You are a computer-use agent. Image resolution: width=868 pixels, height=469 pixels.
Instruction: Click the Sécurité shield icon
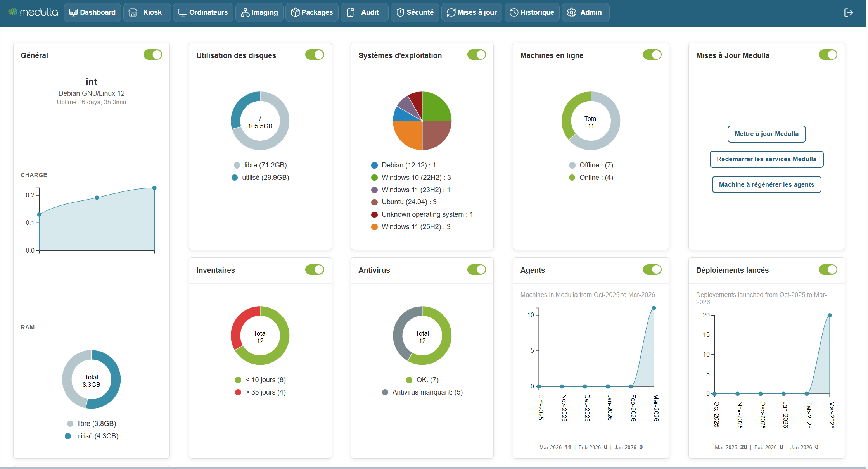400,13
